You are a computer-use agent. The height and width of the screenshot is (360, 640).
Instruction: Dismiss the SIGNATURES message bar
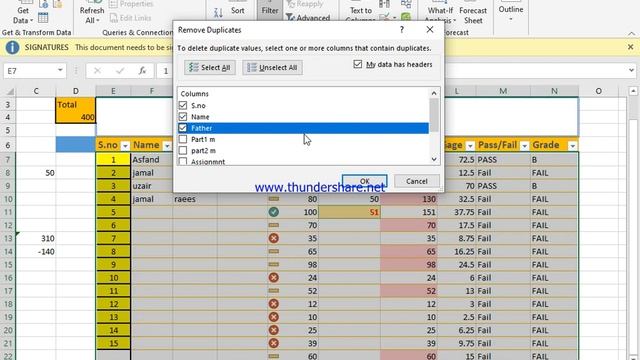(631, 47)
